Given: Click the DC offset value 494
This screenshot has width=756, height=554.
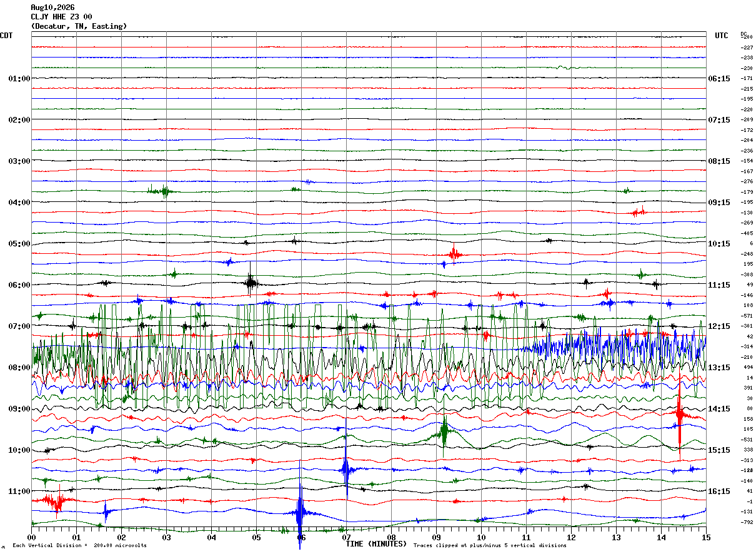Looking at the screenshot, I should click(x=748, y=367).
